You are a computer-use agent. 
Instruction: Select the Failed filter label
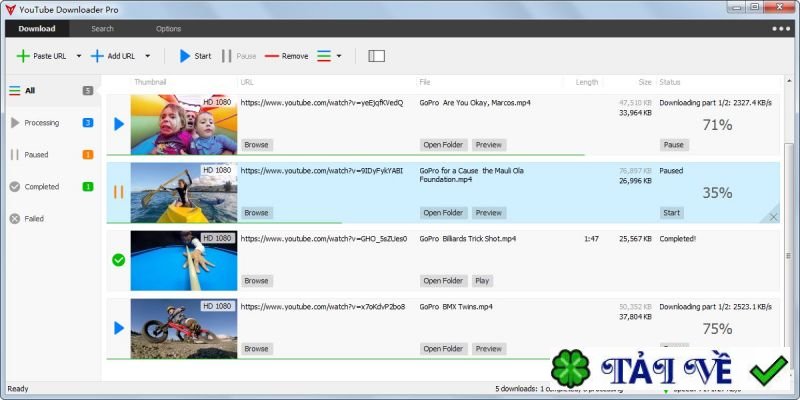(x=34, y=219)
